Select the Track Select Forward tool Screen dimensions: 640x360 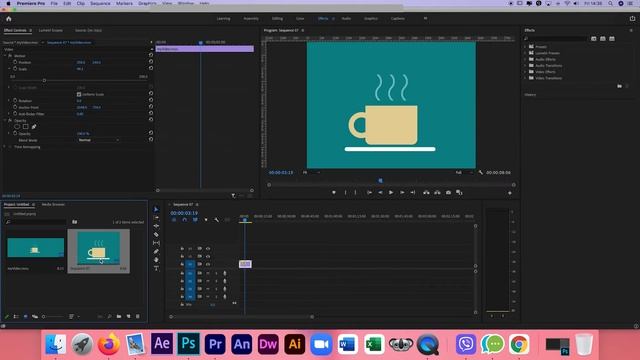(156, 218)
